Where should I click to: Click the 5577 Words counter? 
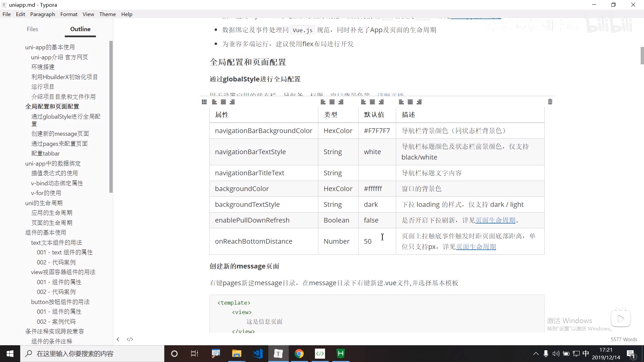[624, 339]
